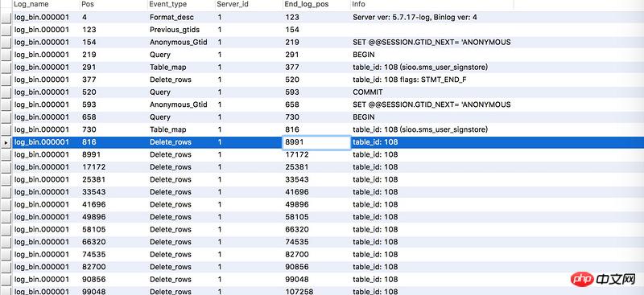644x295 pixels.
Task: Click the Info column header
Action: [x=432, y=5]
